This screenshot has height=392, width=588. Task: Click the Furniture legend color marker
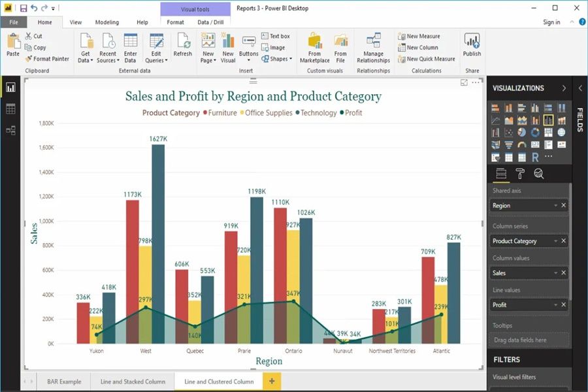[x=205, y=112]
